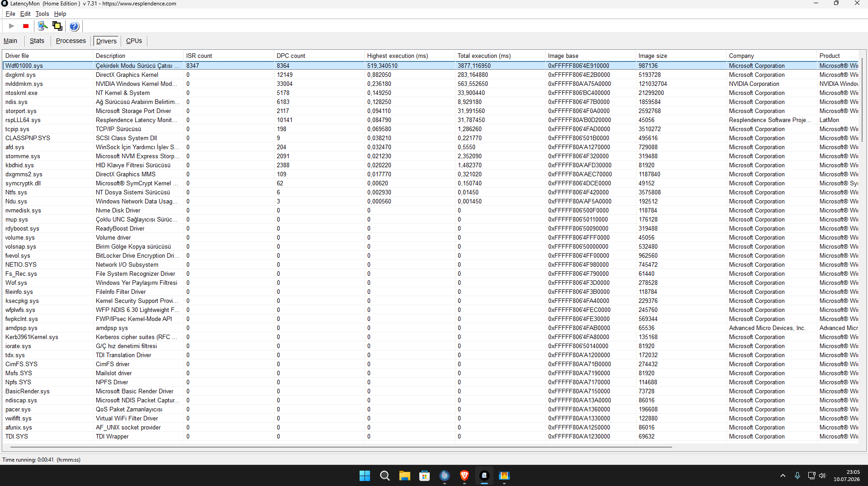Open Windows taskbar search

coord(384,476)
